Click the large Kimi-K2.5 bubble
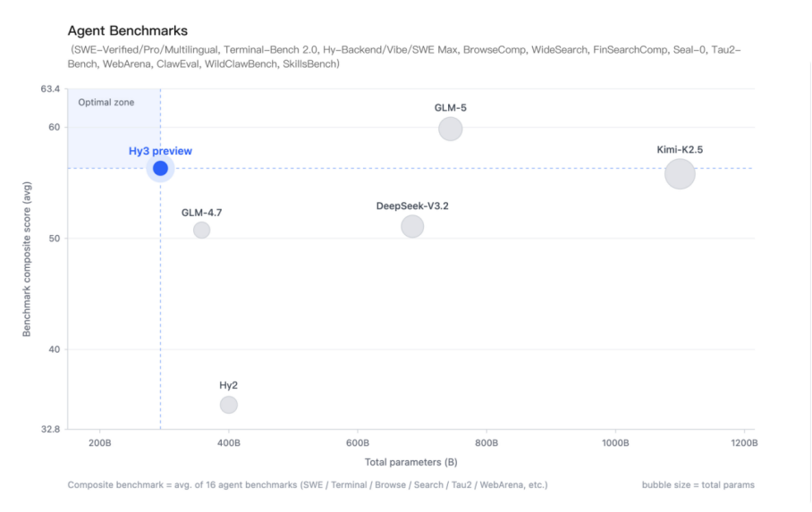The image size is (812, 512). 680,173
